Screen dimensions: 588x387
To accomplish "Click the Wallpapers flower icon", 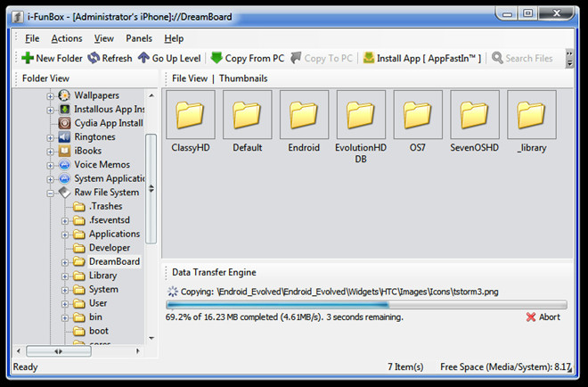I will click(x=64, y=95).
